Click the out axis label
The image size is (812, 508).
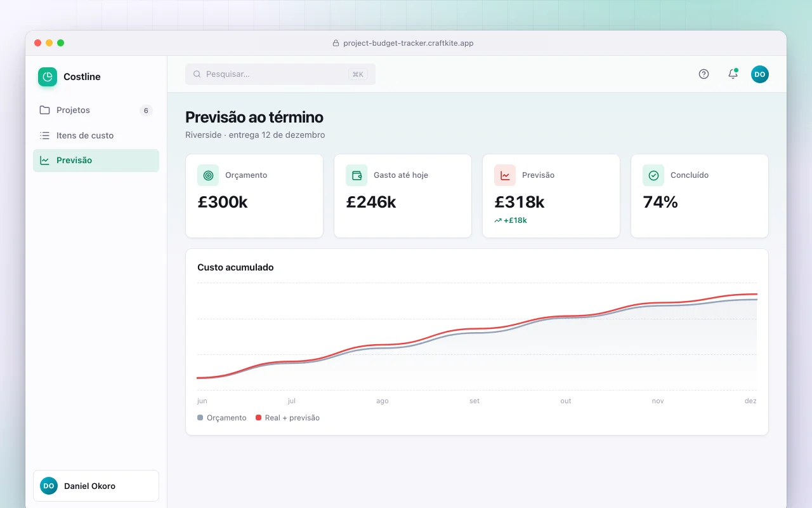(x=566, y=401)
